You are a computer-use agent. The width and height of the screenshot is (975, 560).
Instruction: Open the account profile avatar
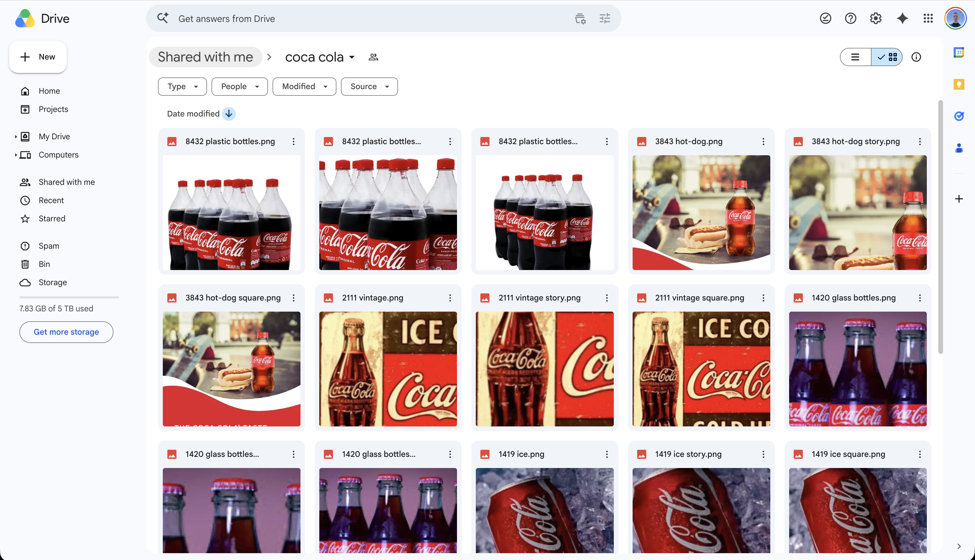click(955, 18)
